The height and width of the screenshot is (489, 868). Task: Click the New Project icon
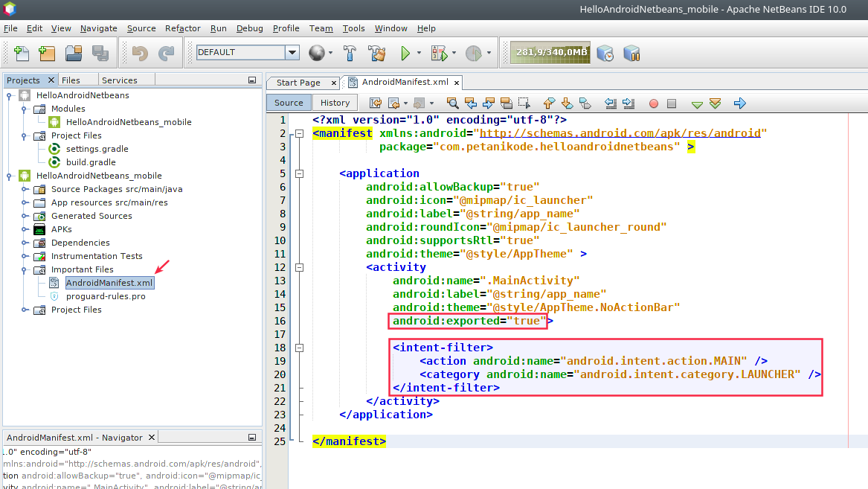(x=45, y=53)
